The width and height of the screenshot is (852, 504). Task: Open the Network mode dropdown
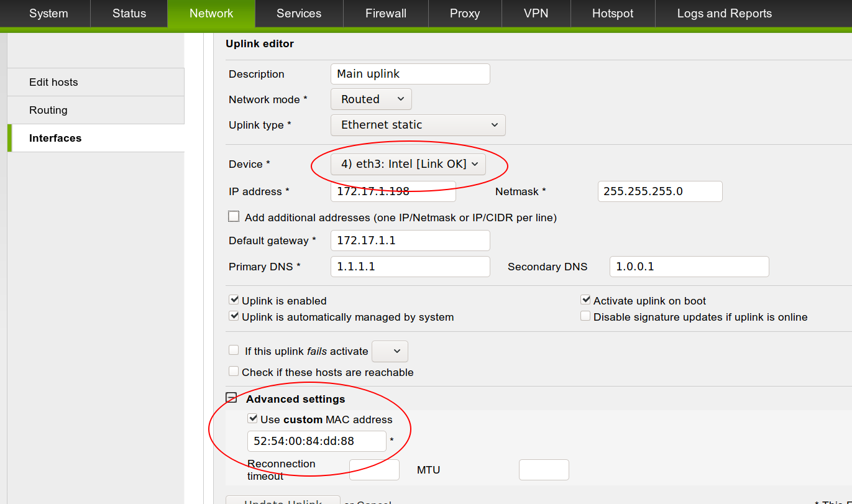[371, 99]
